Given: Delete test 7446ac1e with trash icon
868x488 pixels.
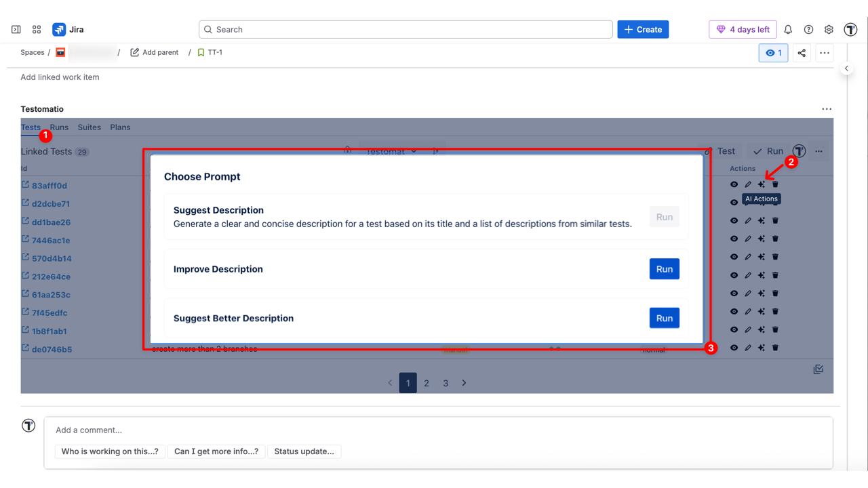Looking at the screenshot, I should pyautogui.click(x=775, y=239).
